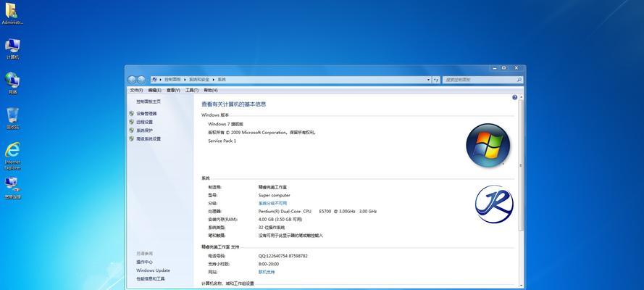The image size is (644, 290).
Task: Click the control panel icon in address bar
Action: point(154,79)
